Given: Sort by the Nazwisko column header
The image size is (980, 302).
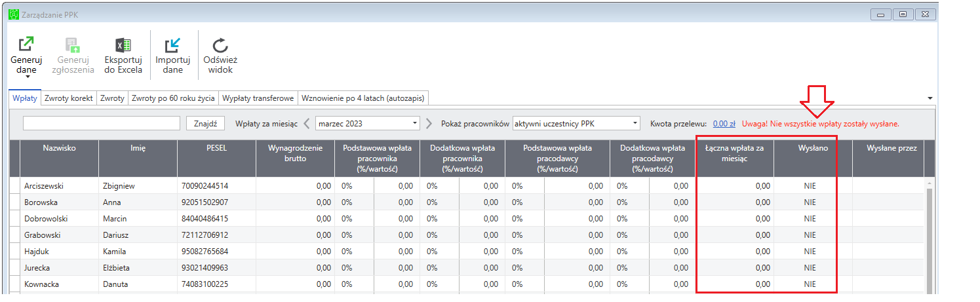Looking at the screenshot, I should coord(59,158).
